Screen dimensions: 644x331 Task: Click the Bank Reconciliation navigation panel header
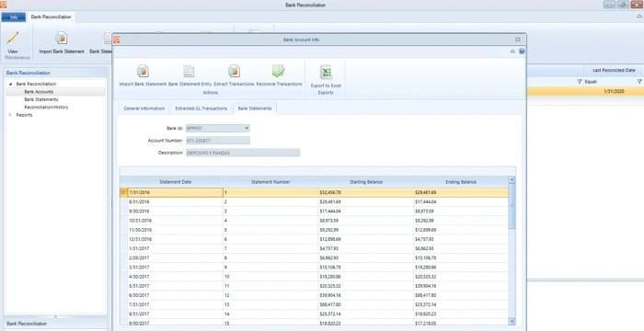click(55, 73)
